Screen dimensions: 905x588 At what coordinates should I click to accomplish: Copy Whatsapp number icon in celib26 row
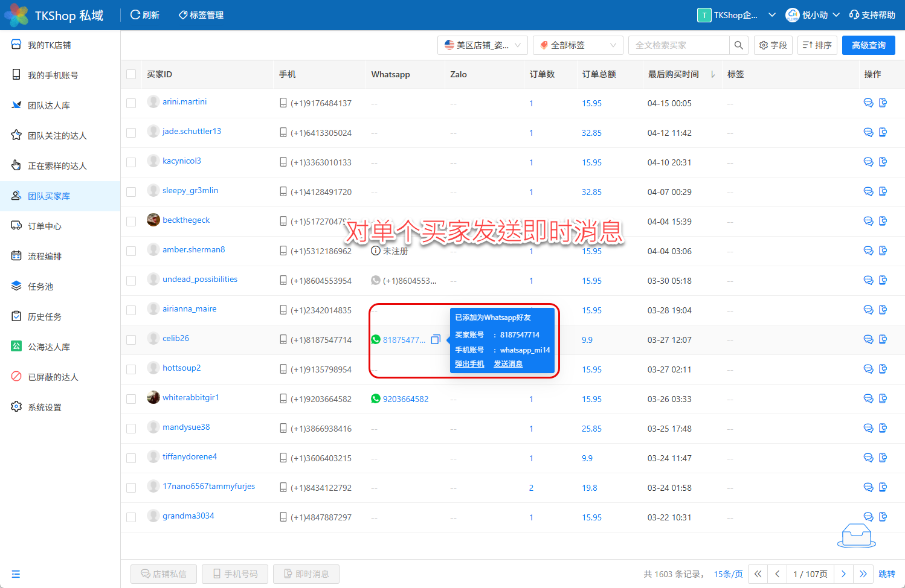(x=436, y=339)
